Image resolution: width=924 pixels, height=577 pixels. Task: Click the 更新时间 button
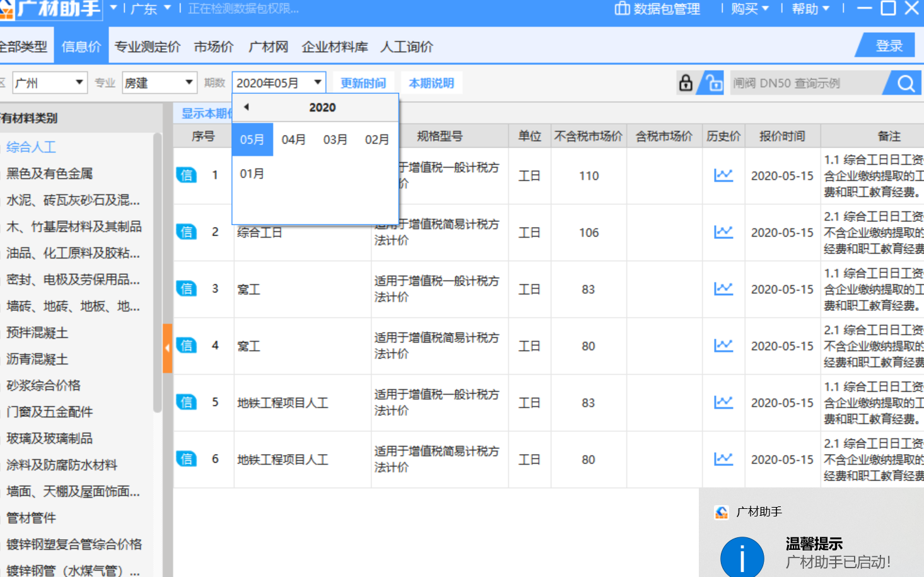point(363,83)
